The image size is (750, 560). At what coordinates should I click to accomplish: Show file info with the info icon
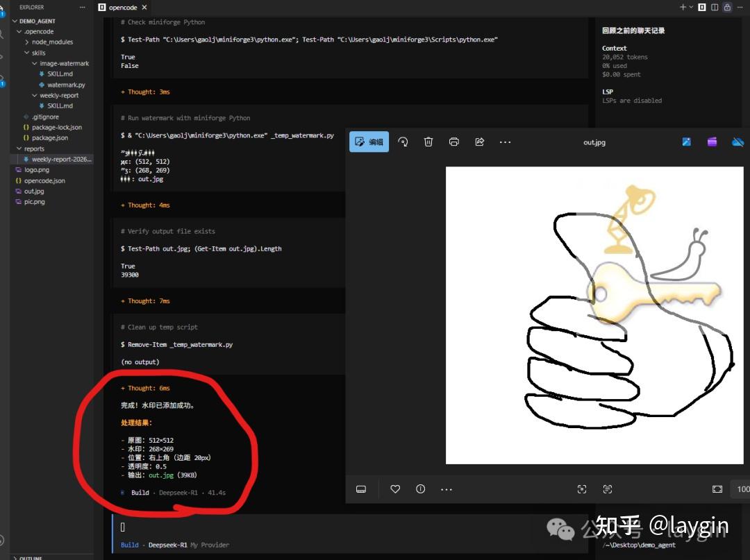coord(420,489)
